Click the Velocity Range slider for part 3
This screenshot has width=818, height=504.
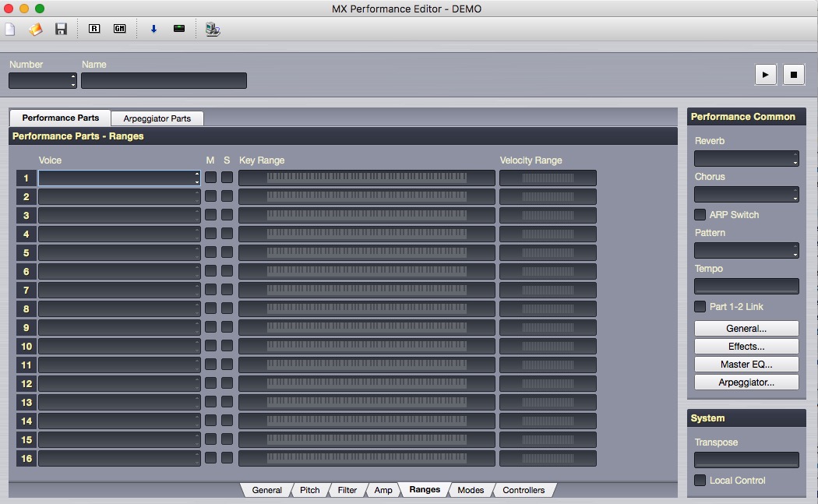coord(548,216)
